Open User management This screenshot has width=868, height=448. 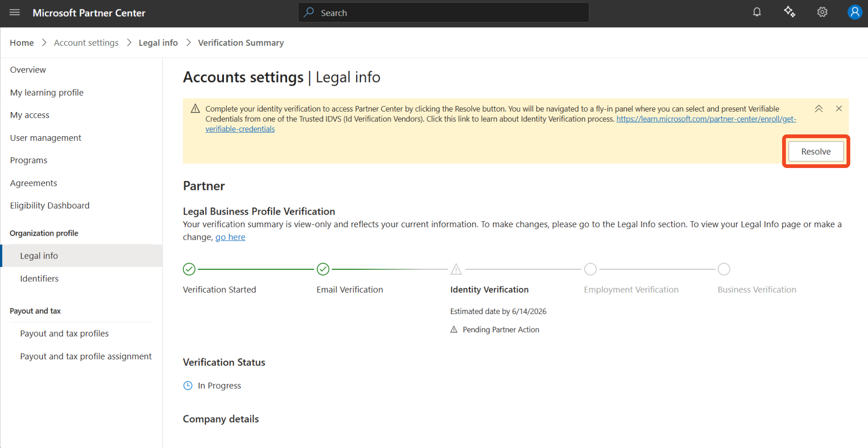46,138
